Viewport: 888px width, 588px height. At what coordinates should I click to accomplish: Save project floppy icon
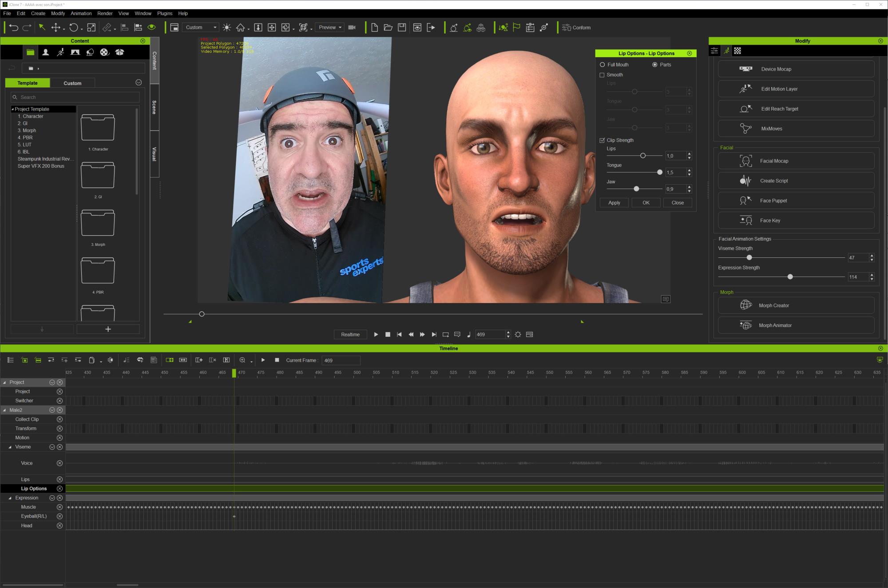point(402,28)
